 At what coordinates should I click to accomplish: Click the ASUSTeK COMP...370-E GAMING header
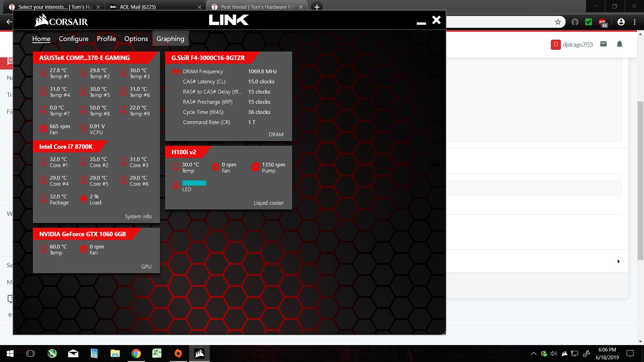tap(85, 58)
